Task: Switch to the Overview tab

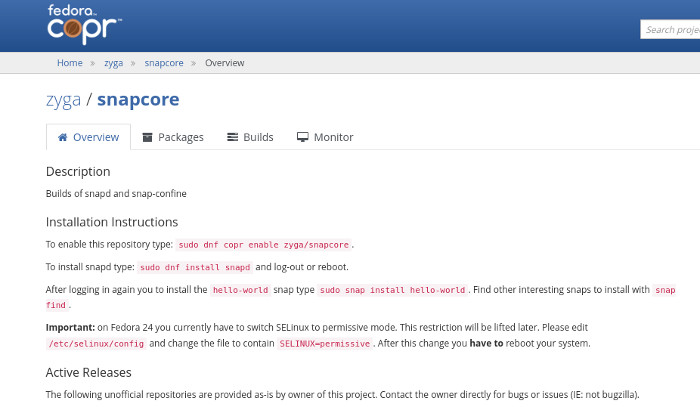Action: 88,137
